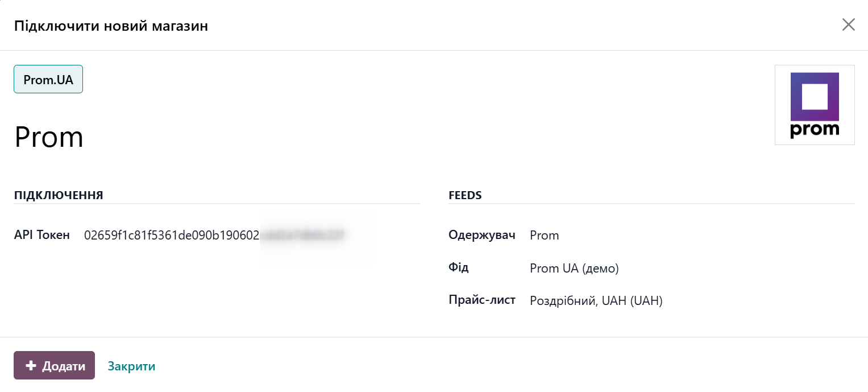Click the Прайс-лист field label
The width and height of the screenshot is (868, 392).
482,300
